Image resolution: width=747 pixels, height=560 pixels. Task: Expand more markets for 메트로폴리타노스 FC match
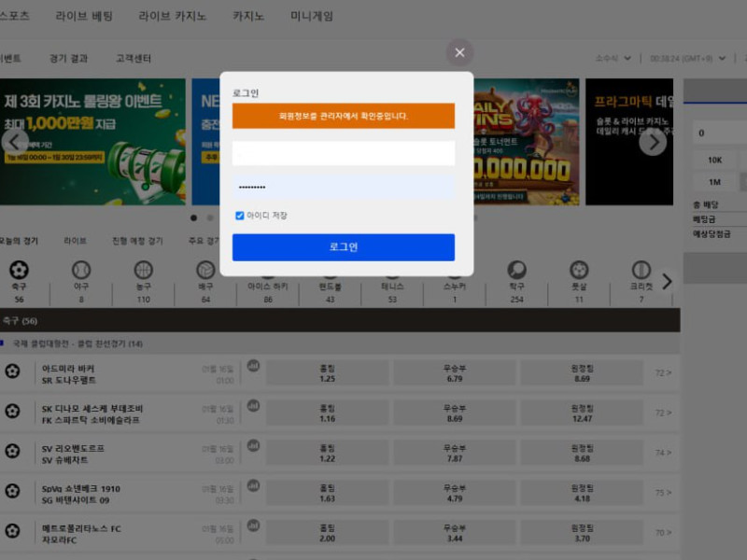pos(663,532)
